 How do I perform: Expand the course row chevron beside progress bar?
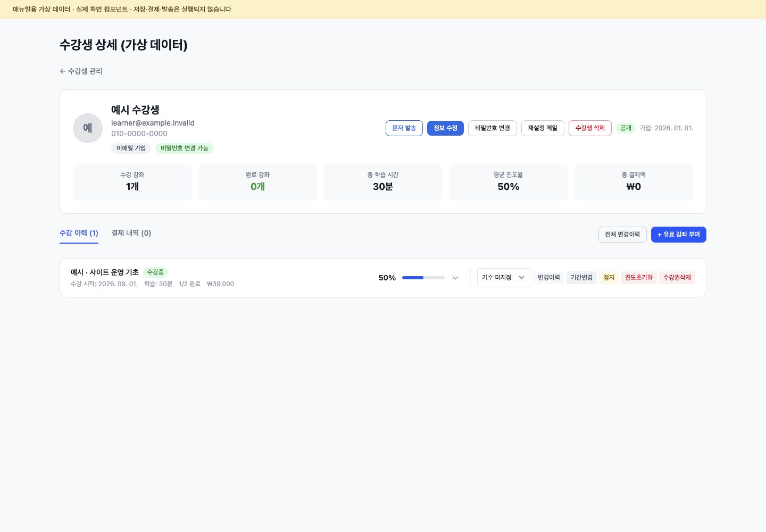455,278
